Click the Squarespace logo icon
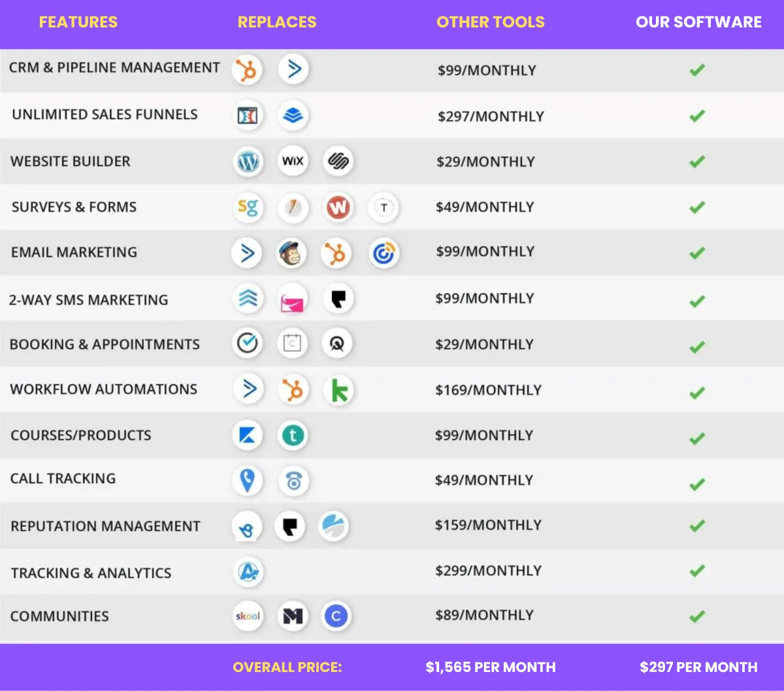784x691 pixels. coord(338,161)
